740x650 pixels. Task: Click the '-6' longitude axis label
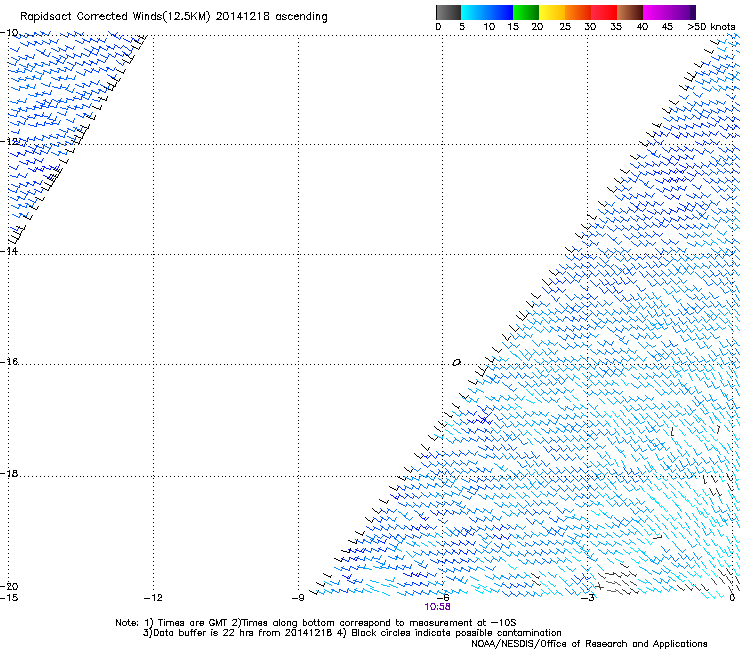(x=443, y=598)
